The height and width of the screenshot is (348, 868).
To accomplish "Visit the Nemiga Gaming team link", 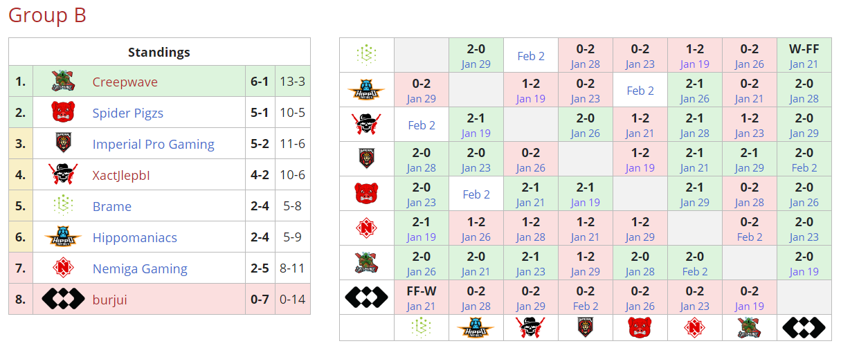I will [140, 268].
